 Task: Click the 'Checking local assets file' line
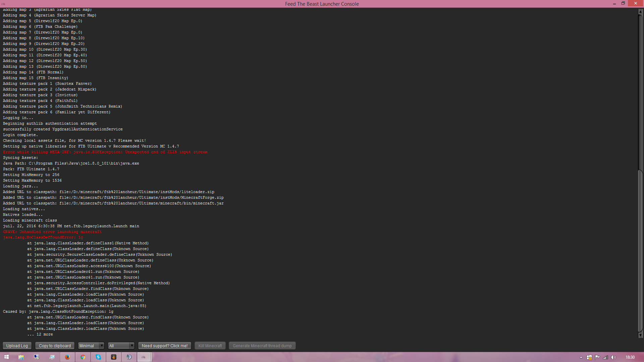[74, 141]
